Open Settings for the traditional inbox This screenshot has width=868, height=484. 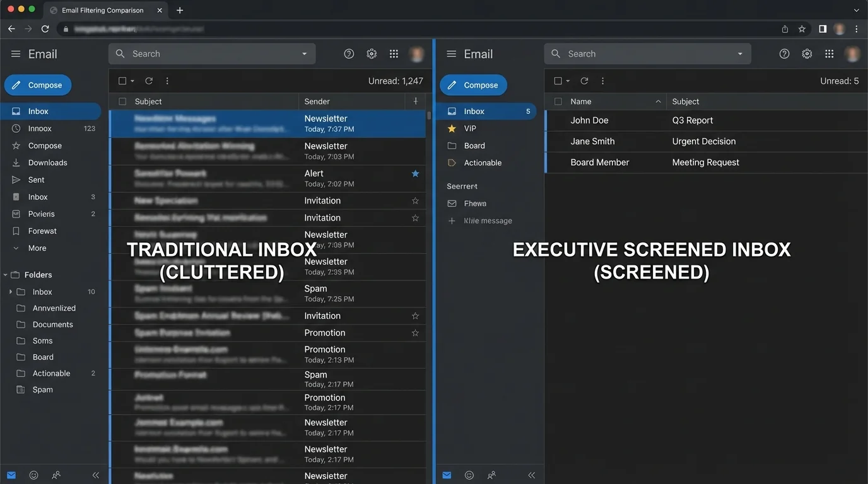372,54
